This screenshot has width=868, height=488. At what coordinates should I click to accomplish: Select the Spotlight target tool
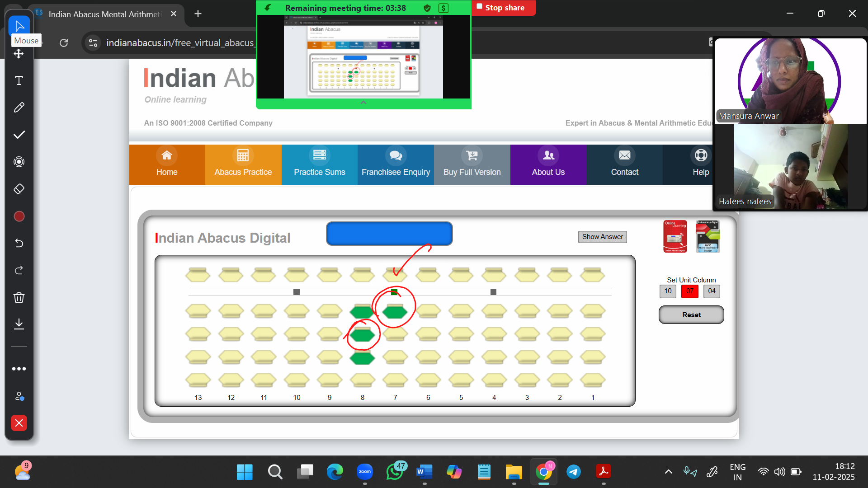tap(19, 162)
